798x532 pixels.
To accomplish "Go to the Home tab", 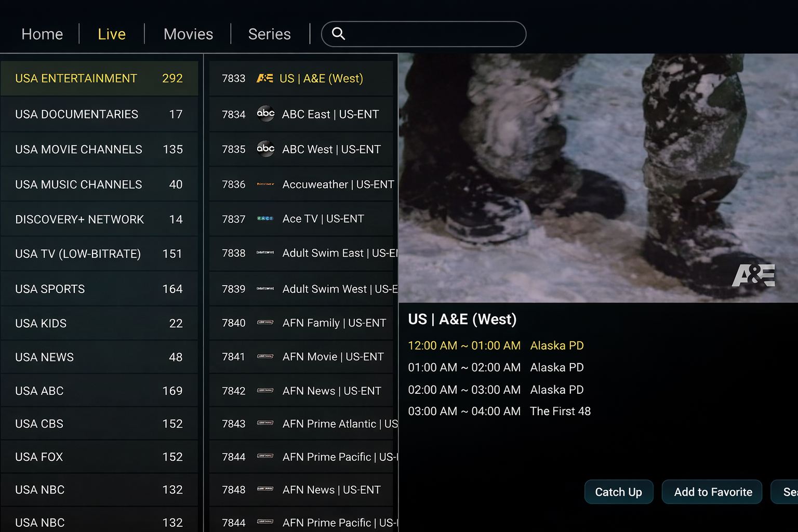I will point(42,34).
